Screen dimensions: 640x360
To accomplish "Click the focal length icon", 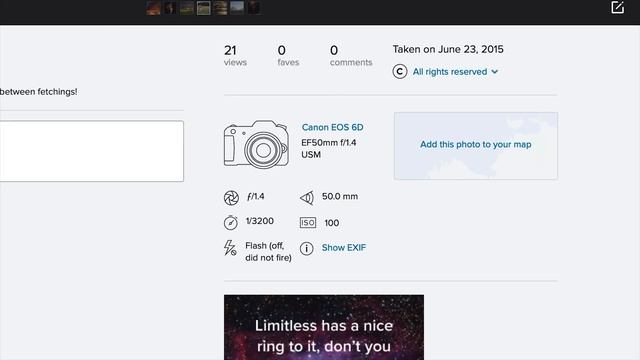I will tap(307, 198).
